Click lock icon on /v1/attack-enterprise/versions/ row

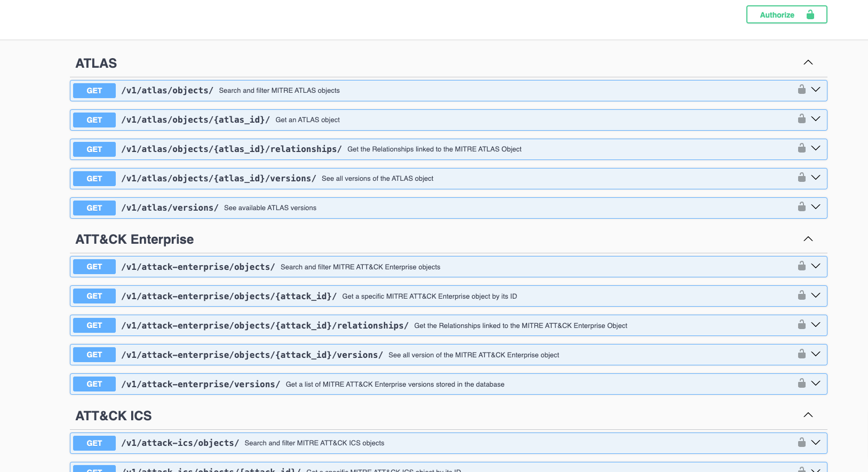point(801,383)
